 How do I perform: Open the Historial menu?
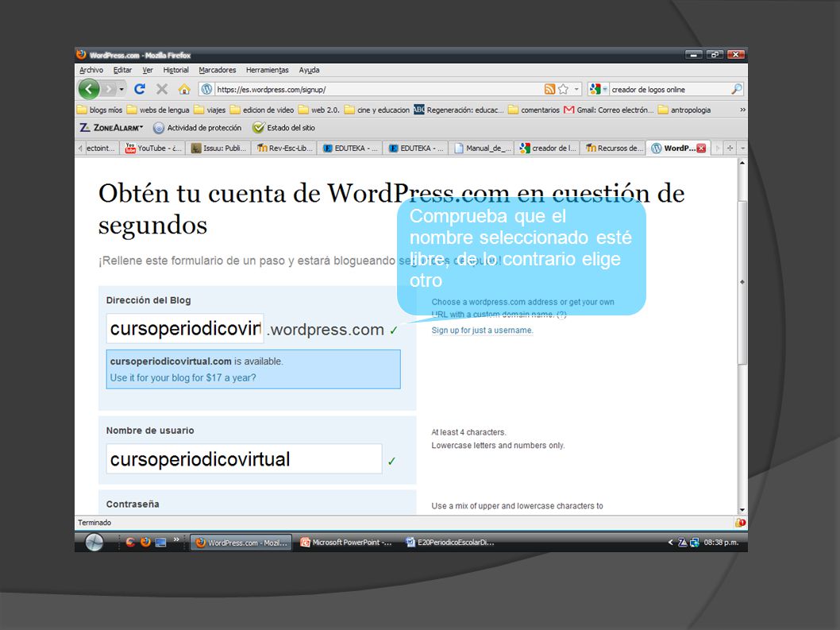coord(175,70)
